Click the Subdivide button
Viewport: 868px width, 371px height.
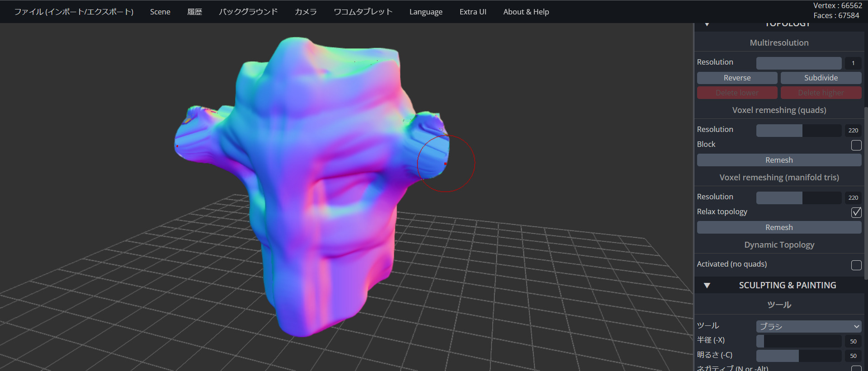(x=821, y=78)
